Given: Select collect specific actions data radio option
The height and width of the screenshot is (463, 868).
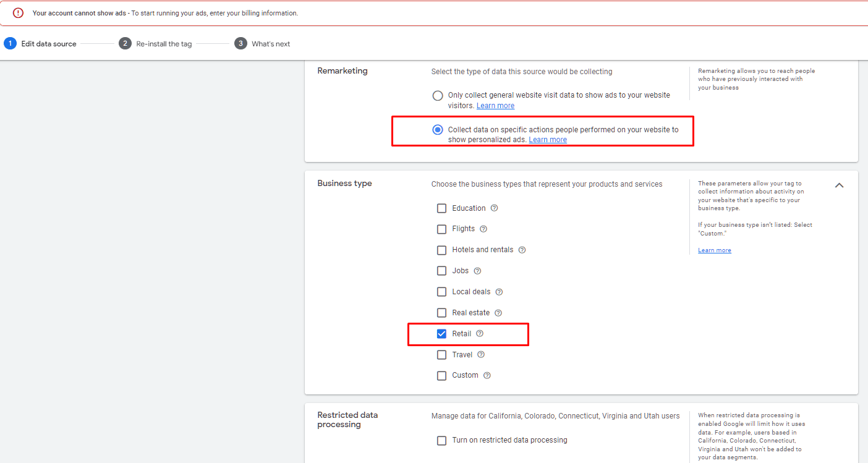Looking at the screenshot, I should pos(438,130).
